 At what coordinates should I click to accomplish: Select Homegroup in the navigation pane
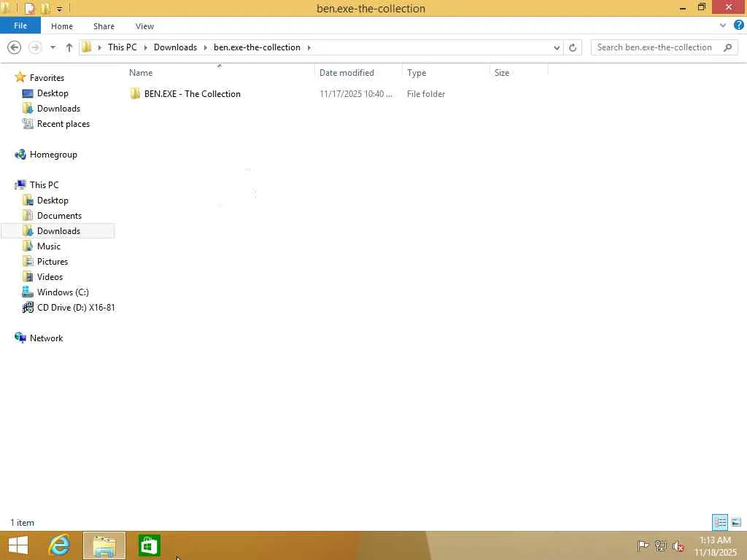(x=53, y=155)
